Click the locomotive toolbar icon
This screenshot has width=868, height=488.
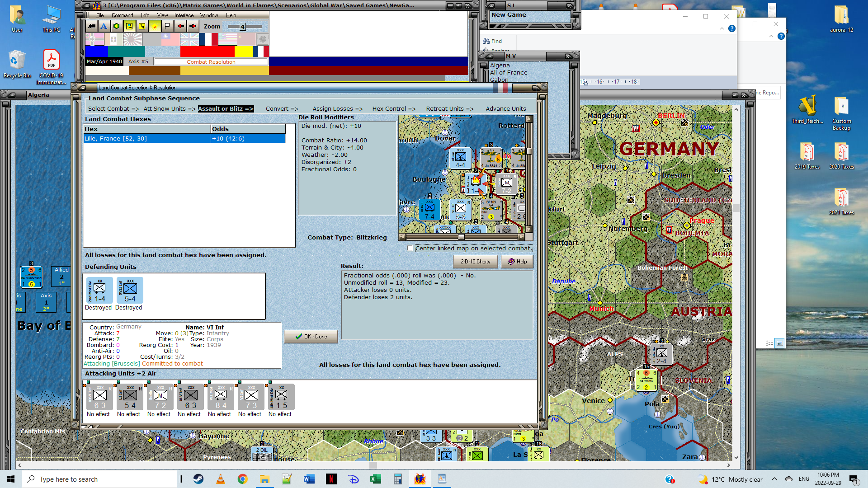pos(92,26)
